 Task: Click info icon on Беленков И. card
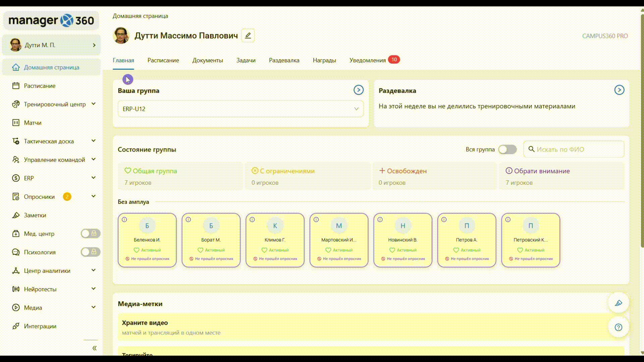pos(124,220)
